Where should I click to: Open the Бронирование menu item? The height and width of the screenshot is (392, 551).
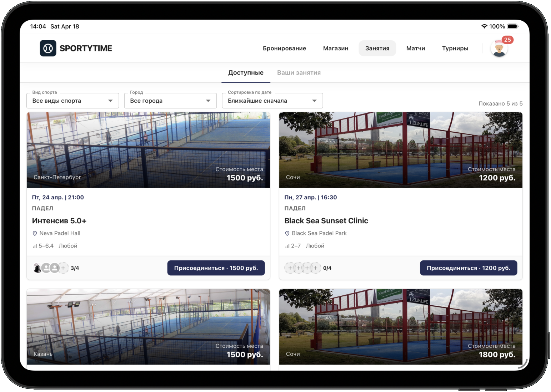284,49
